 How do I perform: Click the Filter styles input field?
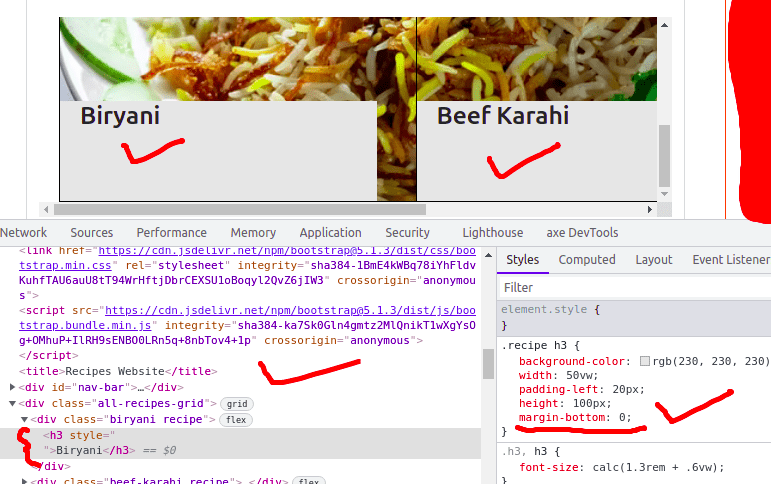tap(634, 287)
